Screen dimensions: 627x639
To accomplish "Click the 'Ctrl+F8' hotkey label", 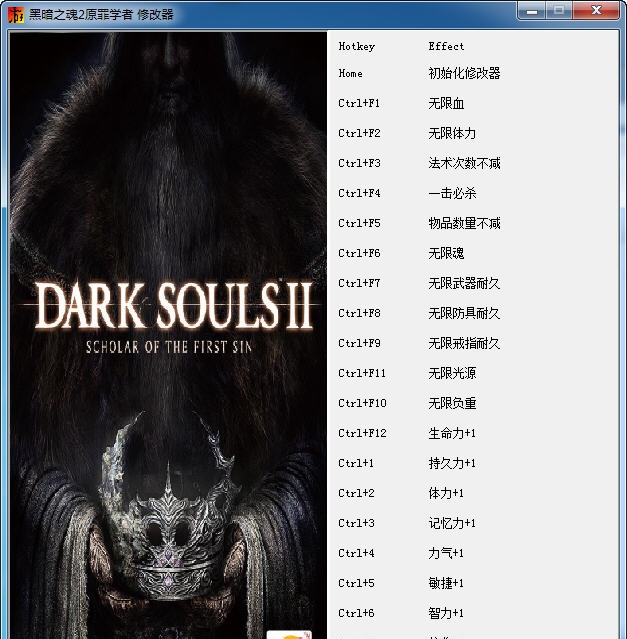I will coord(359,313).
